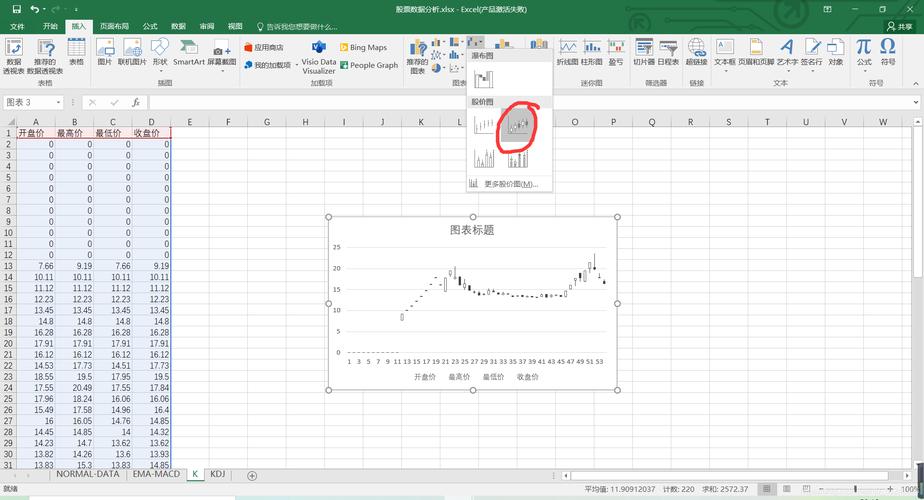Switch to Page Break Preview in status bar
Screen dimensions: 924x500
(807, 489)
